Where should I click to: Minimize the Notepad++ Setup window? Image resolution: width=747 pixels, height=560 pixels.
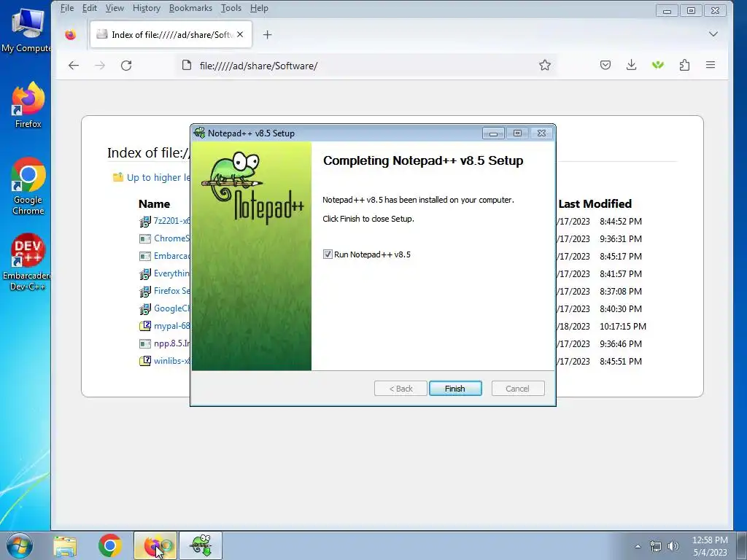click(x=494, y=133)
